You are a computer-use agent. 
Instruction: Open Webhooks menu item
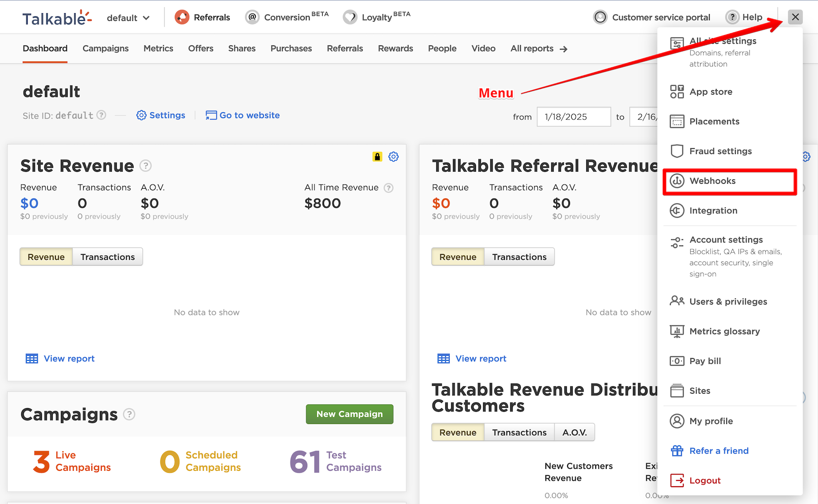point(730,181)
